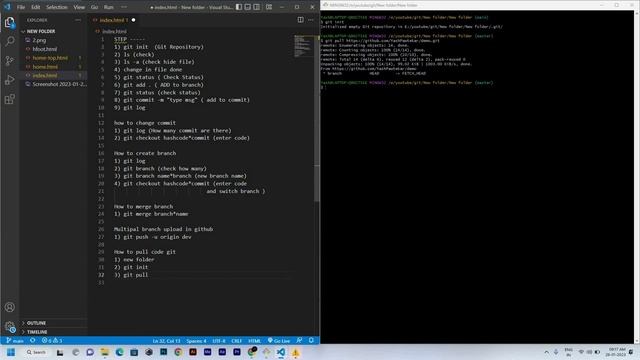Select encoding UTF-8 in status bar
The height and width of the screenshot is (360, 640).
[219, 340]
